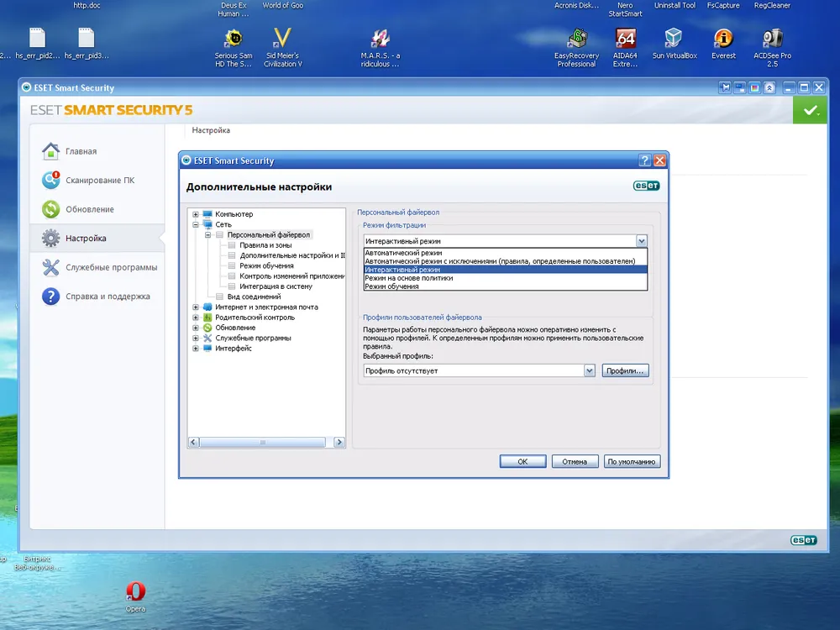The image size is (840, 630).
Task: Click the По умолчанию button
Action: (633, 461)
